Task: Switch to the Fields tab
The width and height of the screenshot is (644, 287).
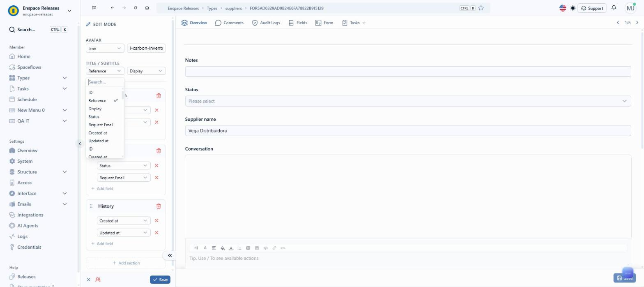Action: click(298, 23)
